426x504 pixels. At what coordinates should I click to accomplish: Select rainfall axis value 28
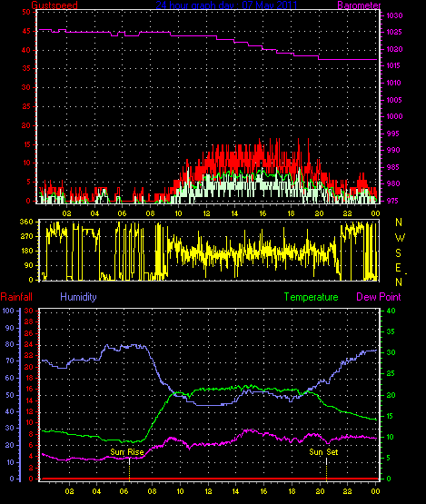29,321
